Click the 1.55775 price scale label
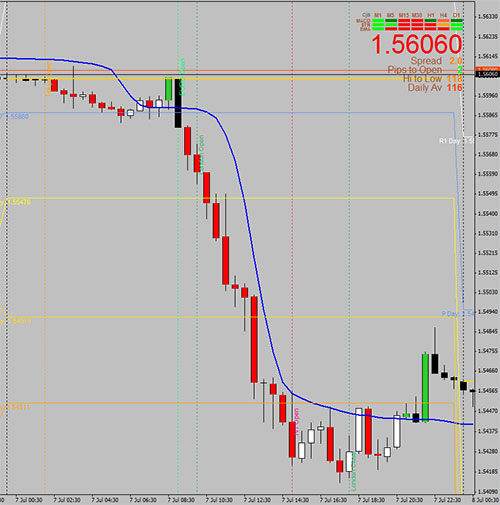 pos(487,135)
